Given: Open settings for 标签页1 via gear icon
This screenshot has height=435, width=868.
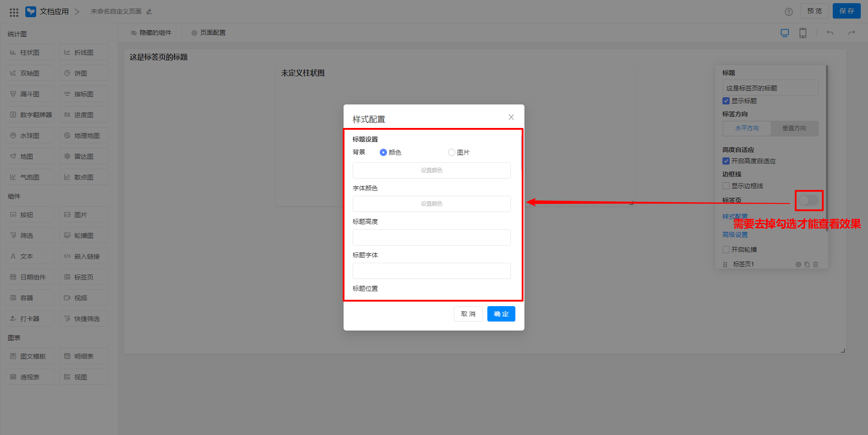Looking at the screenshot, I should pyautogui.click(x=798, y=264).
